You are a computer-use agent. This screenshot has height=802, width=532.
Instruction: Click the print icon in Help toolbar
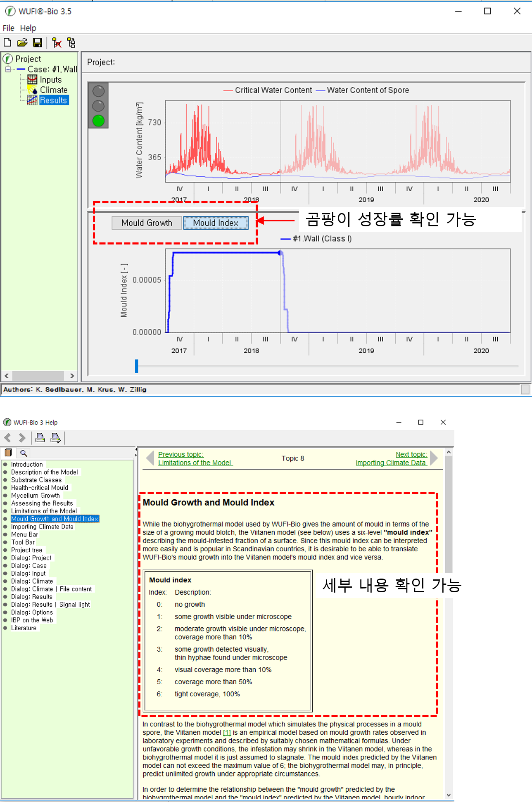pos(40,438)
